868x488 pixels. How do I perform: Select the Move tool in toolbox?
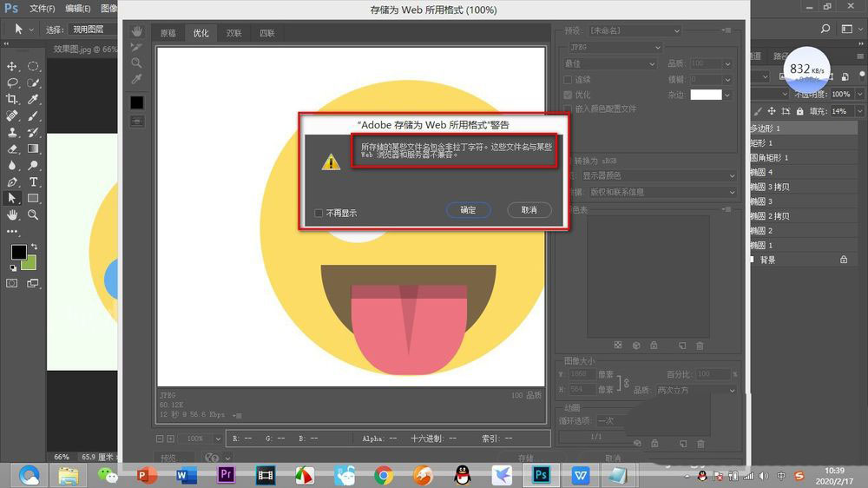click(x=12, y=66)
